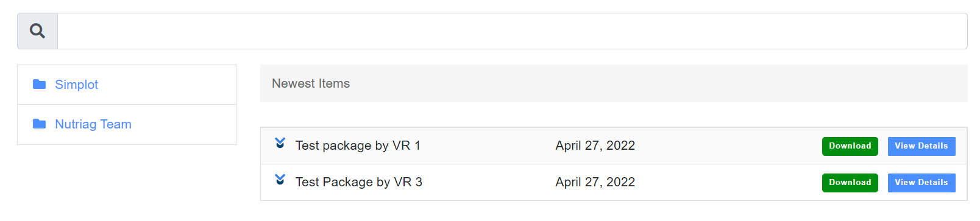Expand the chevron beside Test package by VR 1
980x221 pixels.
point(280,143)
